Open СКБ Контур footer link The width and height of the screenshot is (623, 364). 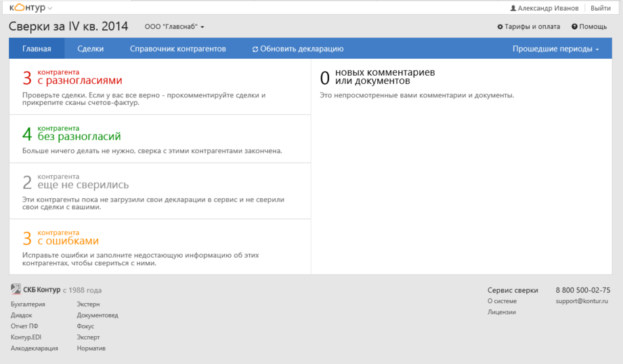click(x=42, y=290)
